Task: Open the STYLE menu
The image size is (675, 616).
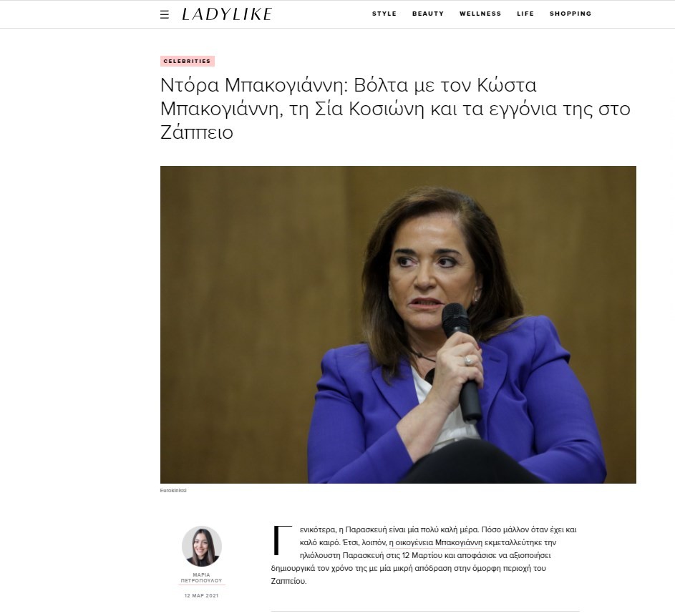Action: (x=384, y=14)
